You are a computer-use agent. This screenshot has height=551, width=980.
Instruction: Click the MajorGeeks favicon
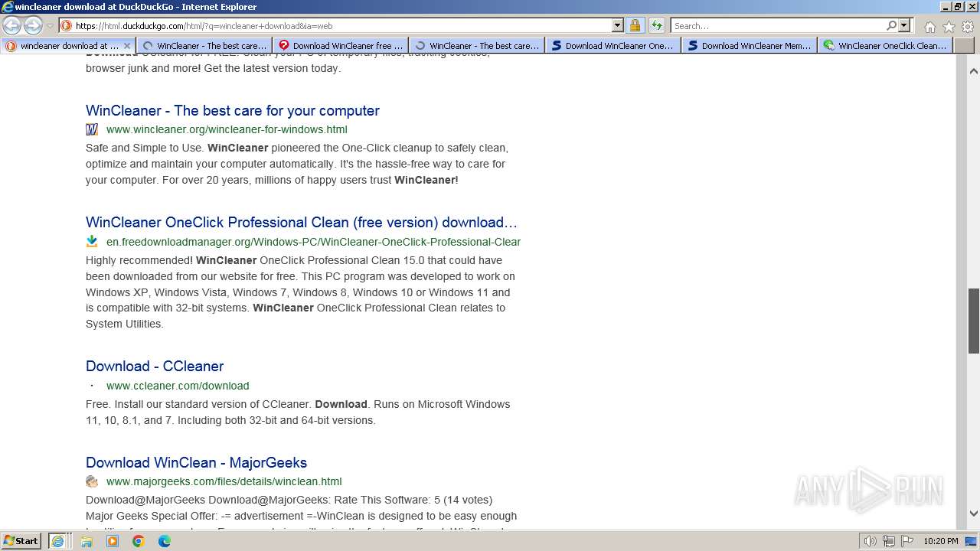[92, 481]
